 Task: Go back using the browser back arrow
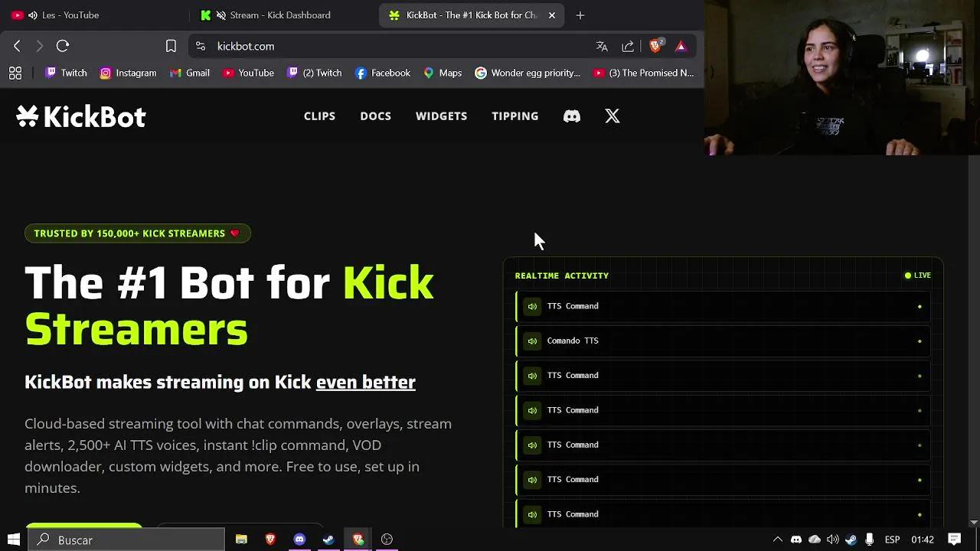[x=17, y=46]
